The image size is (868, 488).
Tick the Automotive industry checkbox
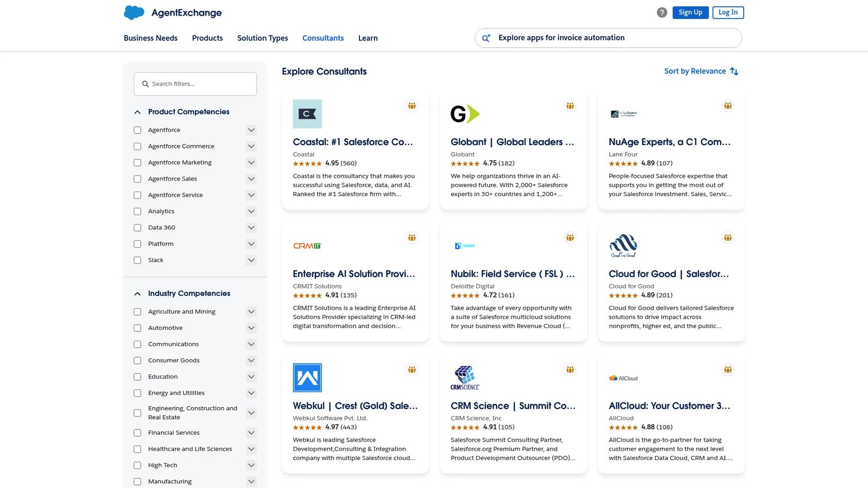coord(138,328)
